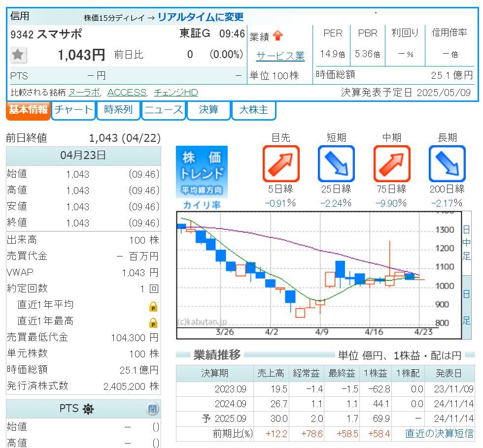Click the 75日線 deviation value -9.90%
483x448 pixels.
[x=391, y=203]
